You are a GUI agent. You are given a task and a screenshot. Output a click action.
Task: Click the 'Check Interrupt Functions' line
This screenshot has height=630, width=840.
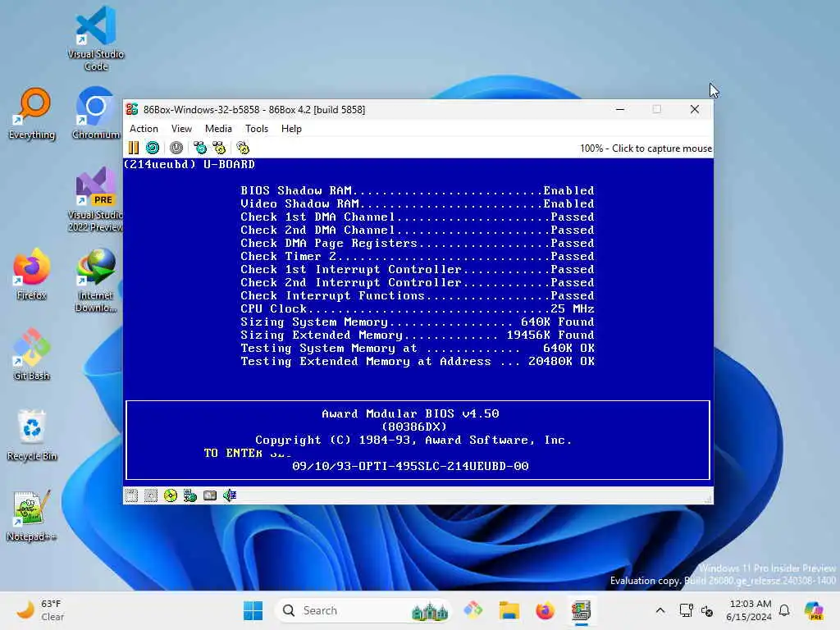(418, 295)
